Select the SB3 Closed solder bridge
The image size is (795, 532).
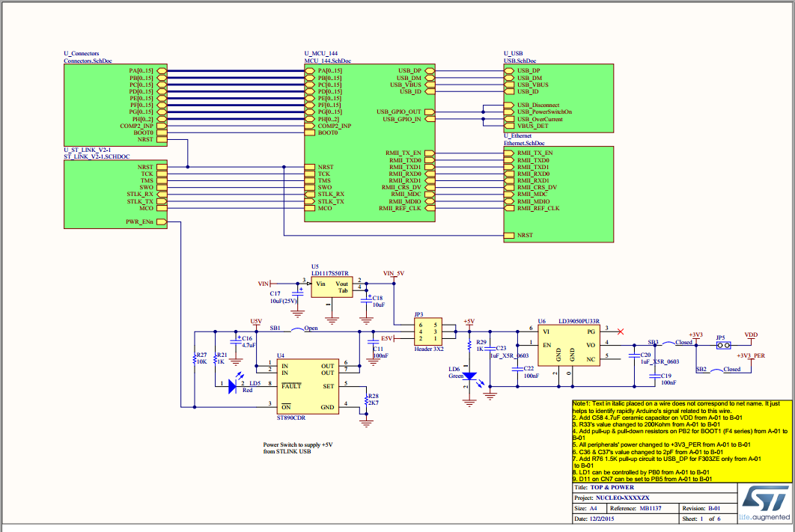(x=668, y=343)
